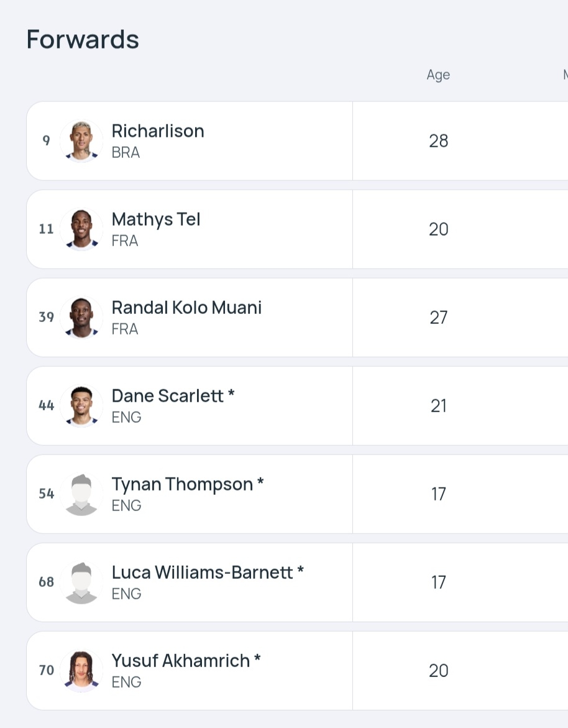Click the Forwards section heading
The width and height of the screenshot is (568, 728).
pyautogui.click(x=83, y=40)
